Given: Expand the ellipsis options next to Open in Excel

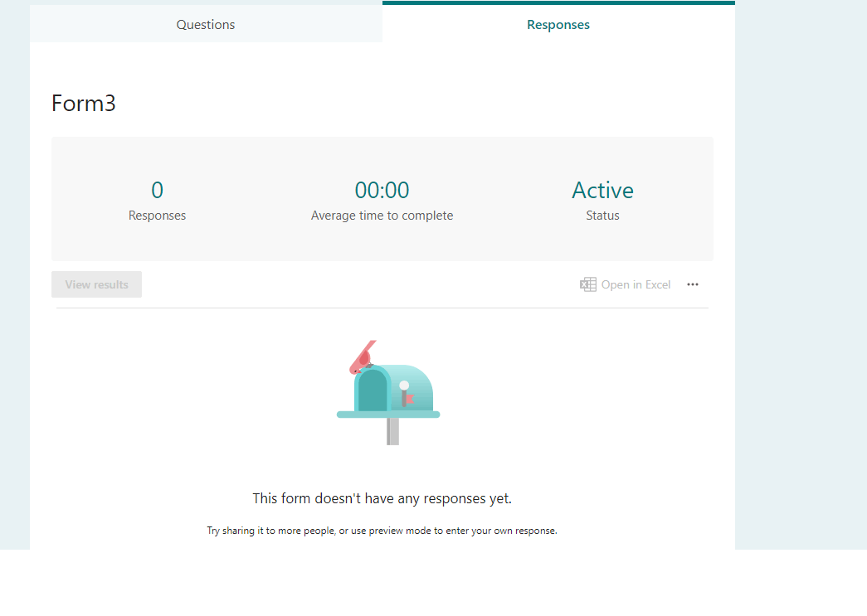Looking at the screenshot, I should pos(693,284).
